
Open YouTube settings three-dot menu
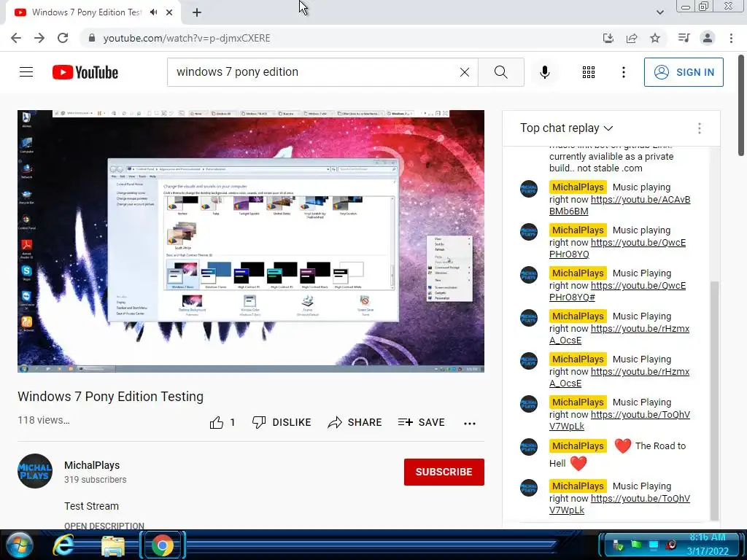click(623, 72)
